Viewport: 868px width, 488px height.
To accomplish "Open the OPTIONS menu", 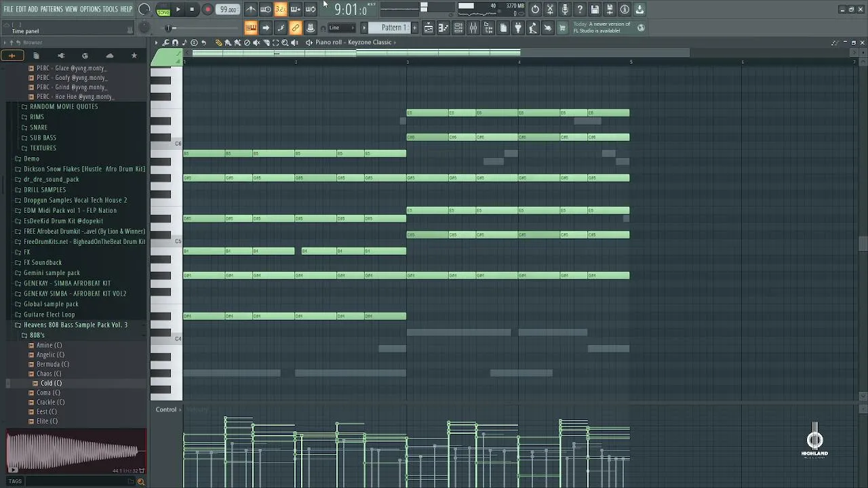I will coord(90,9).
